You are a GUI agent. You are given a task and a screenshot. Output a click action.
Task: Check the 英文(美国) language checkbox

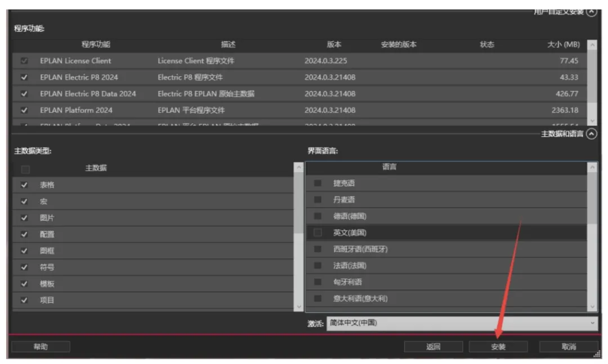(318, 232)
